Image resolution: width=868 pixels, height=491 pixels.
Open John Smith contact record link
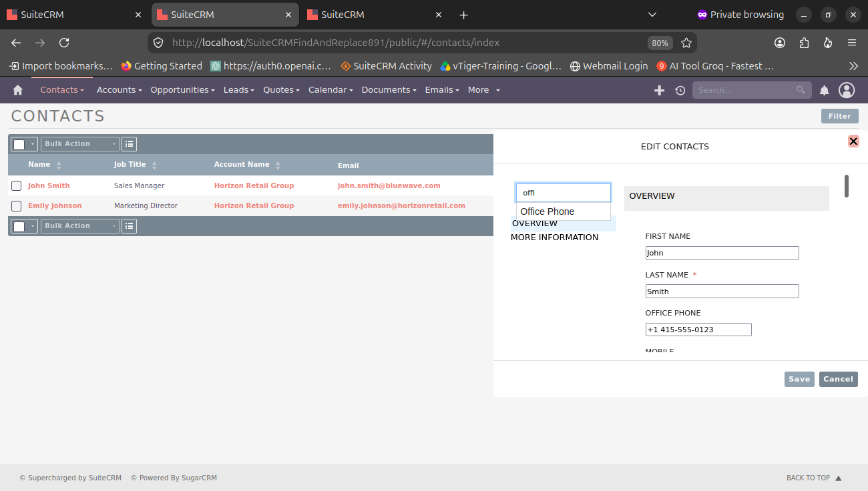[x=49, y=185]
